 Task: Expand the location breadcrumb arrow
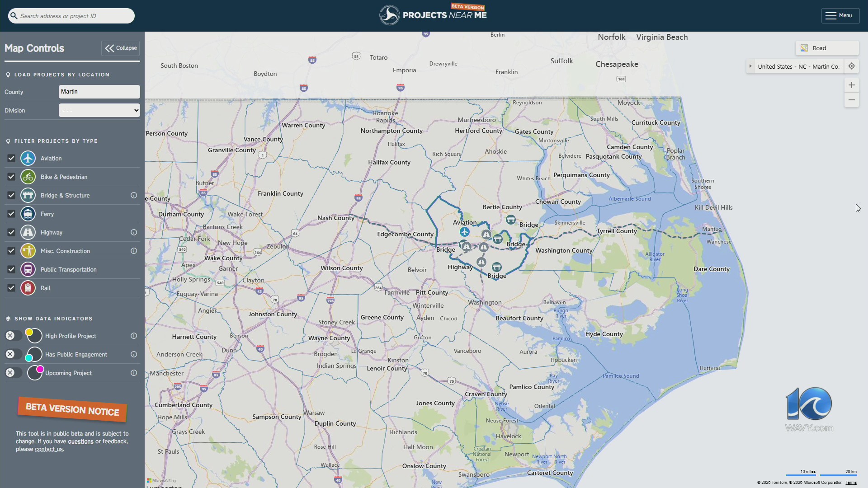click(750, 66)
